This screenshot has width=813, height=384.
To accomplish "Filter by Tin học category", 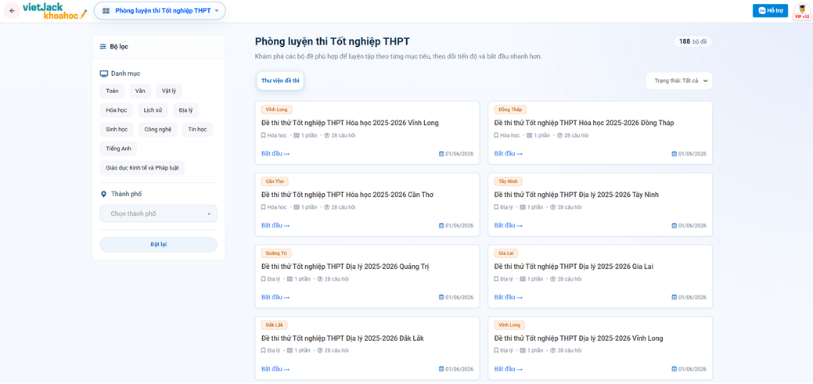I will pyautogui.click(x=197, y=130).
